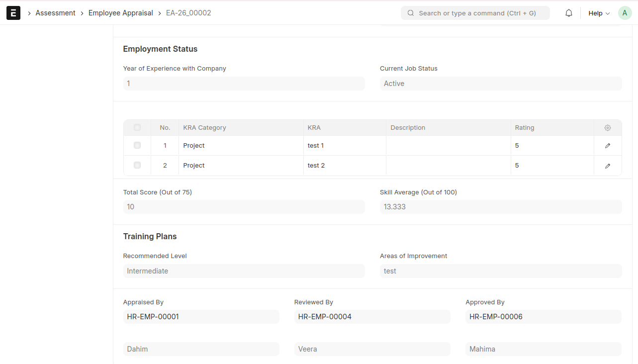Focus the command search bar

click(476, 13)
